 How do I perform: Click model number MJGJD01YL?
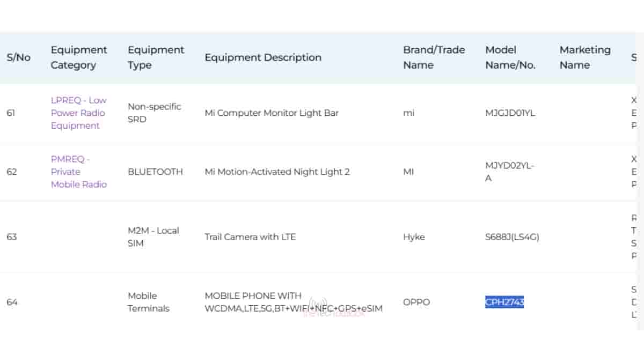point(510,113)
